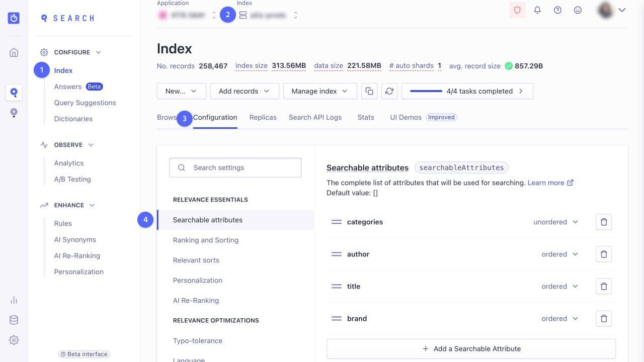Click the drag handle for title row

(337, 286)
